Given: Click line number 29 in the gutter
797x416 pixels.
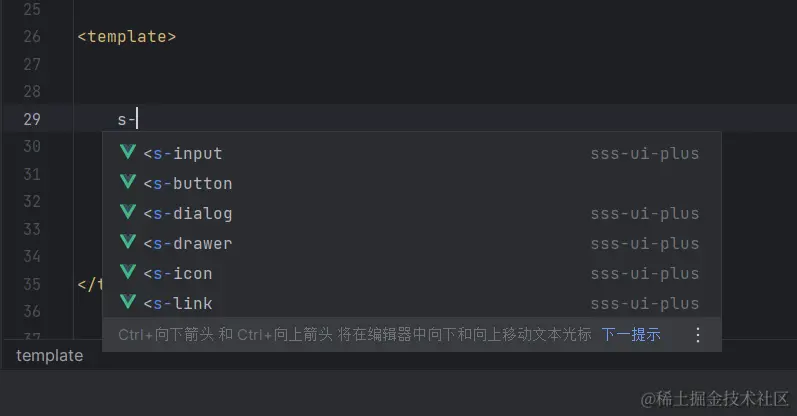Looking at the screenshot, I should coord(32,119).
